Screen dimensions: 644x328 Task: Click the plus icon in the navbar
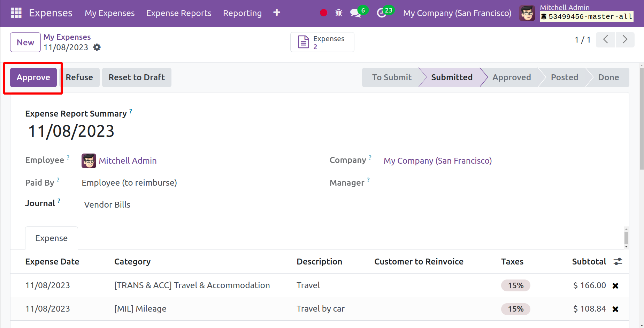tap(277, 13)
